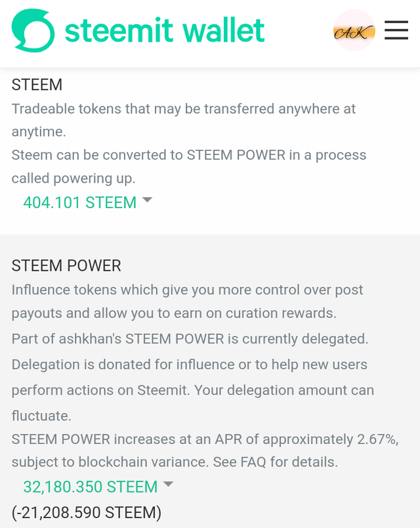Click the "ashkhan's STEEM POWER" delegated sentence
This screenshot has width=420, height=528.
(189, 339)
